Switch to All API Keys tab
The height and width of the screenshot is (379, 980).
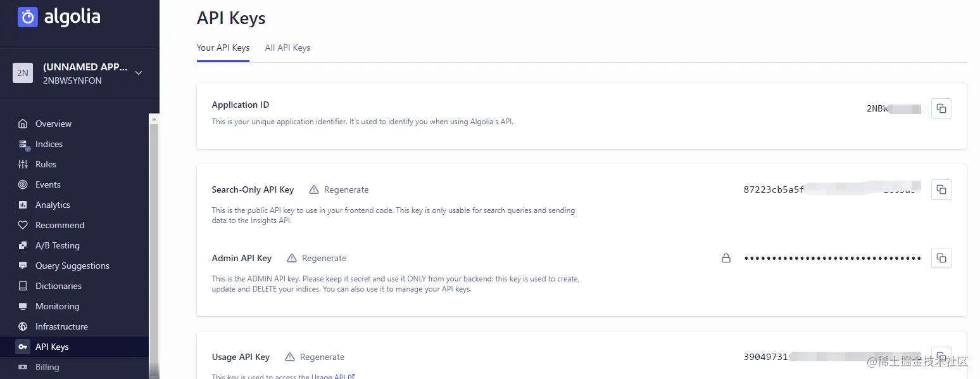click(287, 48)
